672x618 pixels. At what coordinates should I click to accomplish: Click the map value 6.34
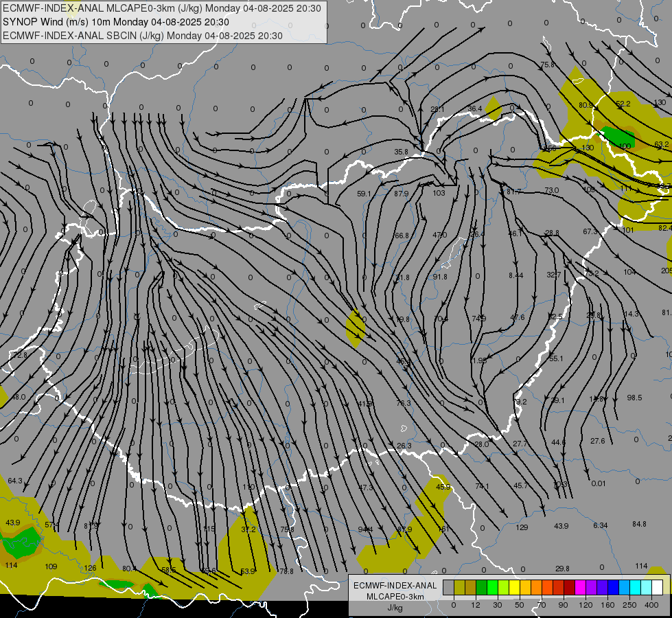point(601,526)
